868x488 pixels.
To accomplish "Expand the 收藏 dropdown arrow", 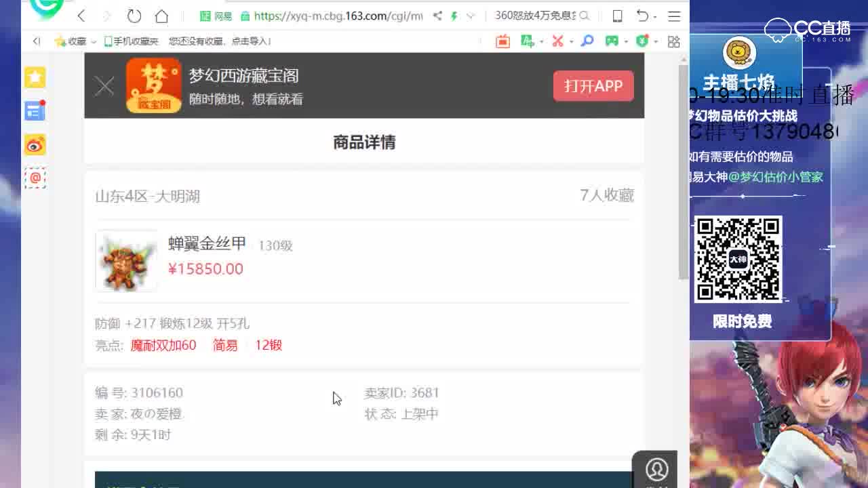I will 94,42.
